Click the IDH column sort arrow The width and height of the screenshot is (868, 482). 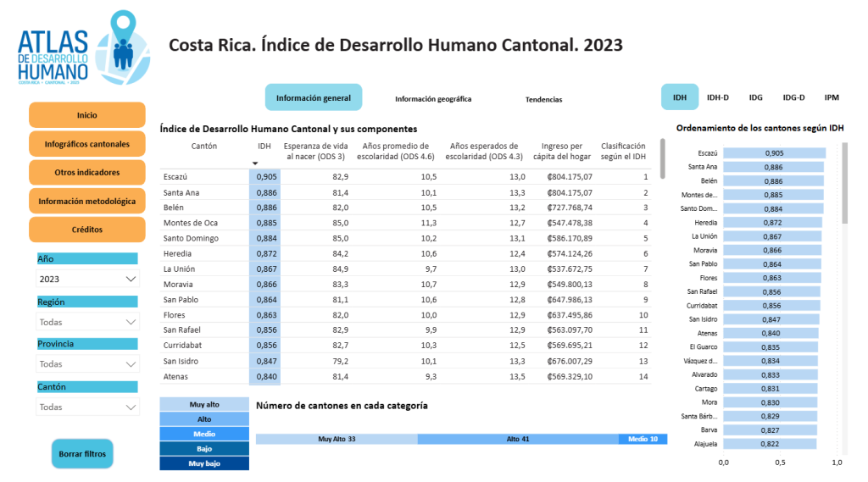point(255,163)
